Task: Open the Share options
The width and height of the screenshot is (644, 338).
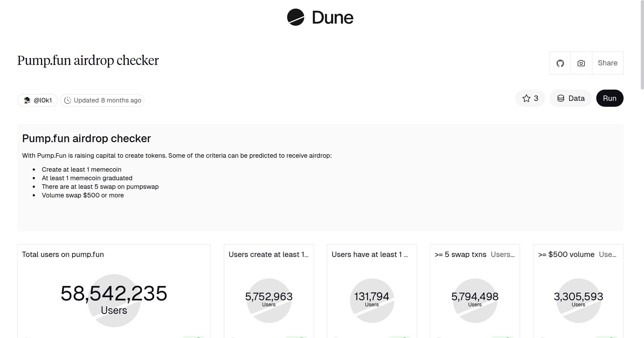Action: tap(608, 63)
